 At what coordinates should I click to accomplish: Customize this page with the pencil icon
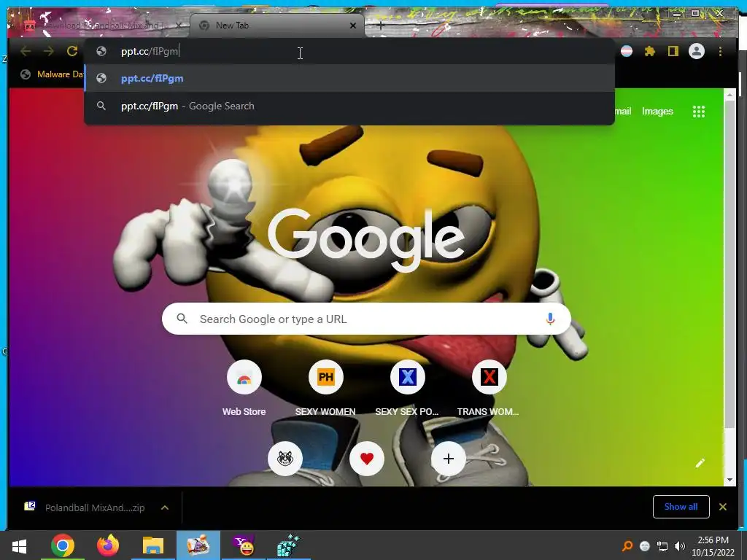click(x=700, y=463)
